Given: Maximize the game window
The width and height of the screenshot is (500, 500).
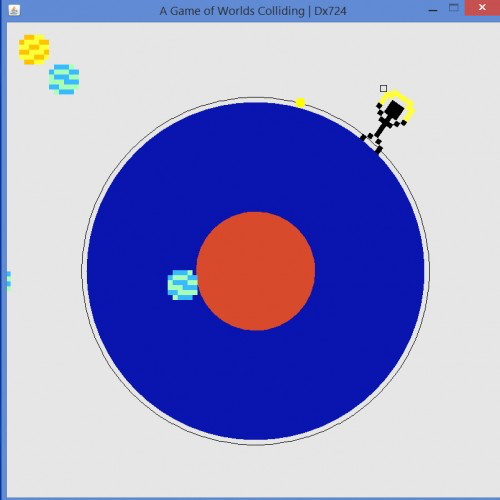Looking at the screenshot, I should (x=454, y=8).
